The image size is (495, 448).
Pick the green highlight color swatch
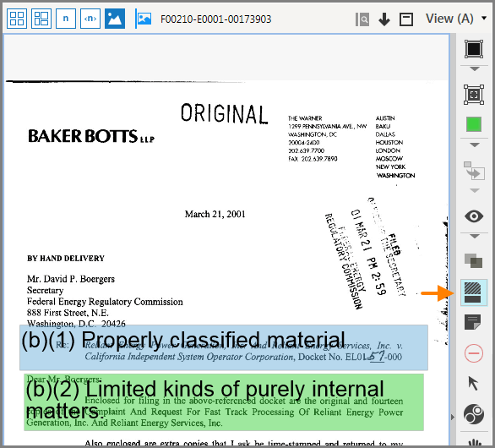pos(474,124)
